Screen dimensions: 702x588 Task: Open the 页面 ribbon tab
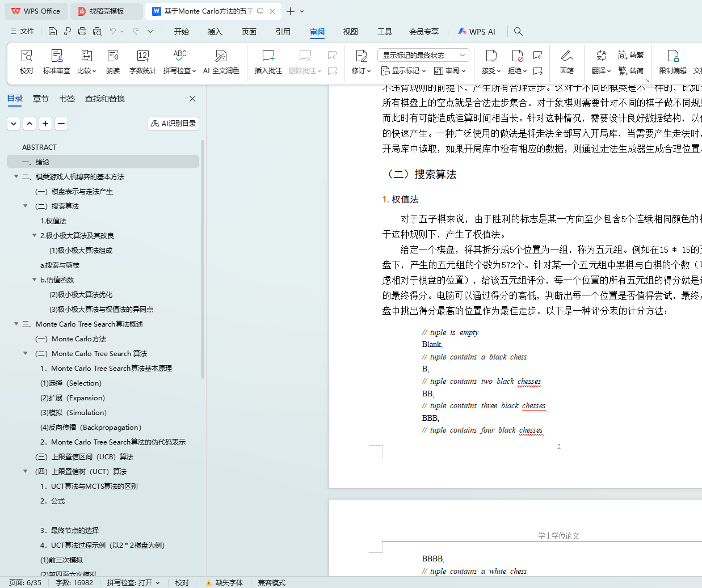[x=249, y=32]
